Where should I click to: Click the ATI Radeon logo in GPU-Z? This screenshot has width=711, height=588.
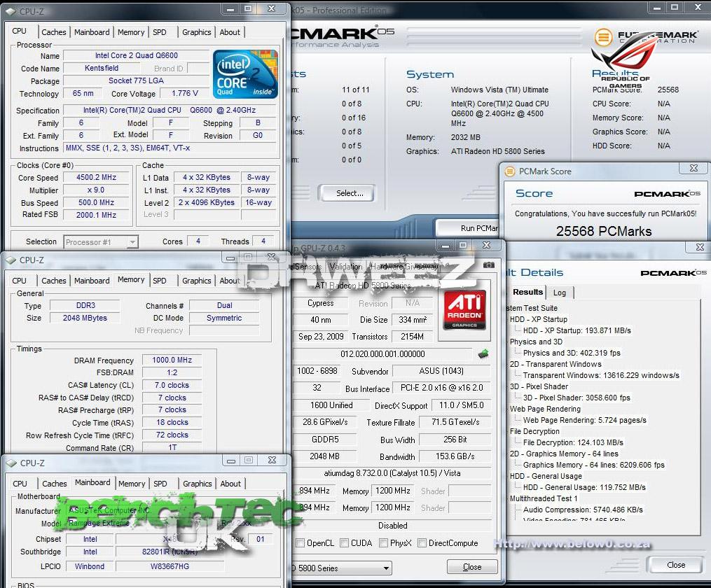pos(464,310)
